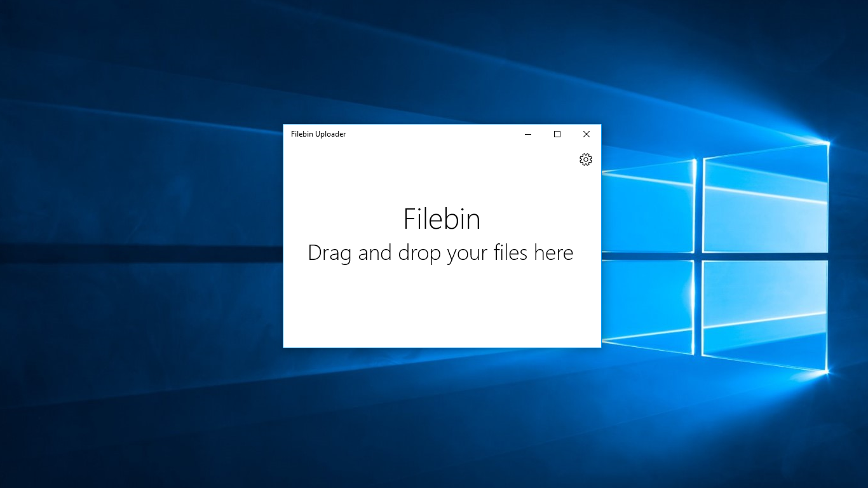This screenshot has width=868, height=488.
Task: Click the large 'Filebin' heading
Action: (442, 219)
